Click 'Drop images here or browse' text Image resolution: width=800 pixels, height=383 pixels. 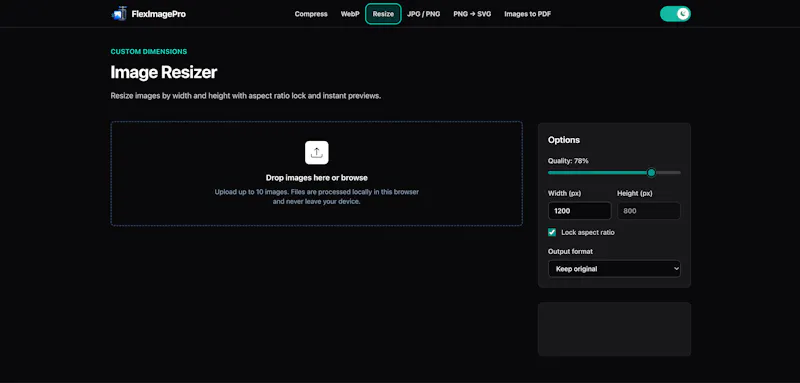(x=317, y=177)
